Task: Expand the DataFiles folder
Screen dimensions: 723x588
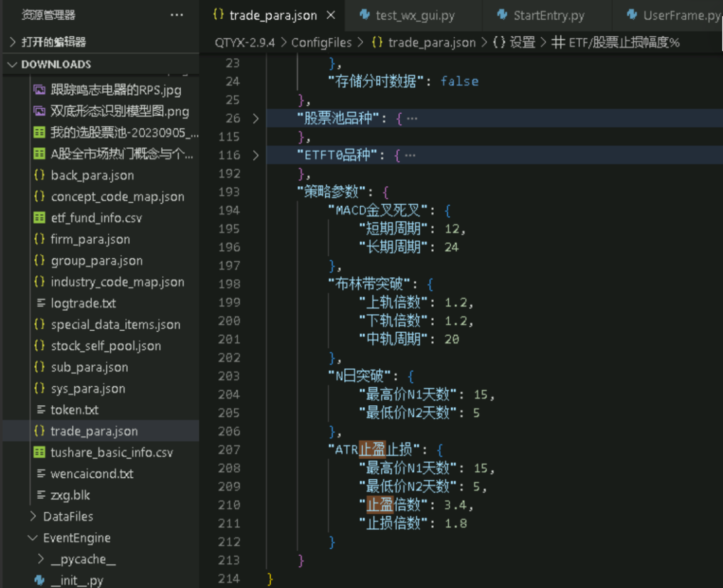Action: point(68,516)
